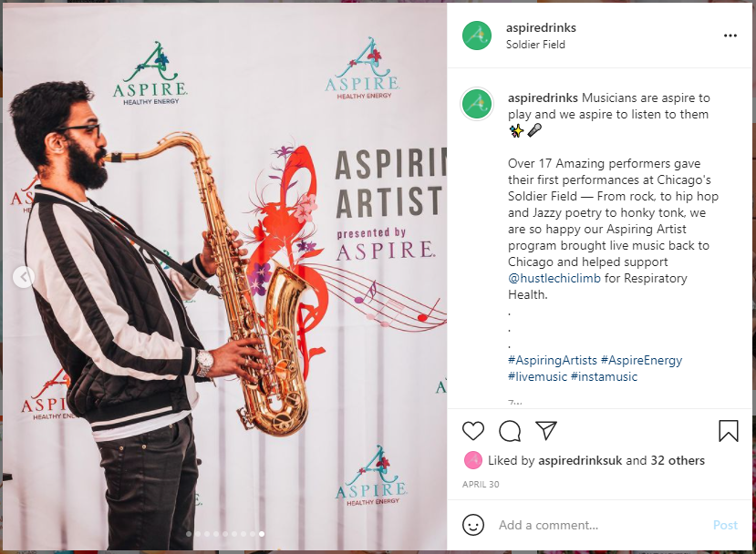The width and height of the screenshot is (756, 554).
Task: Click aspiredrinks avatar beside the caption
Action: [477, 104]
